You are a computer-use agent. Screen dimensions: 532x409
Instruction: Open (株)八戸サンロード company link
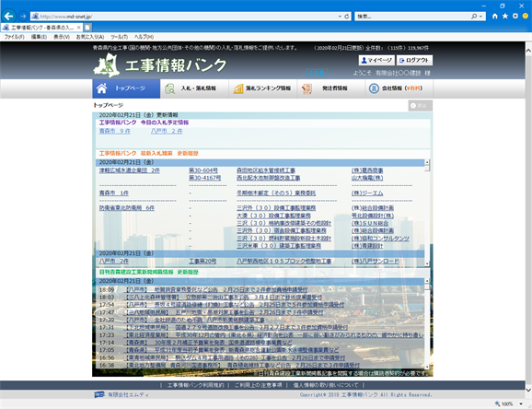pyautogui.click(x=376, y=262)
